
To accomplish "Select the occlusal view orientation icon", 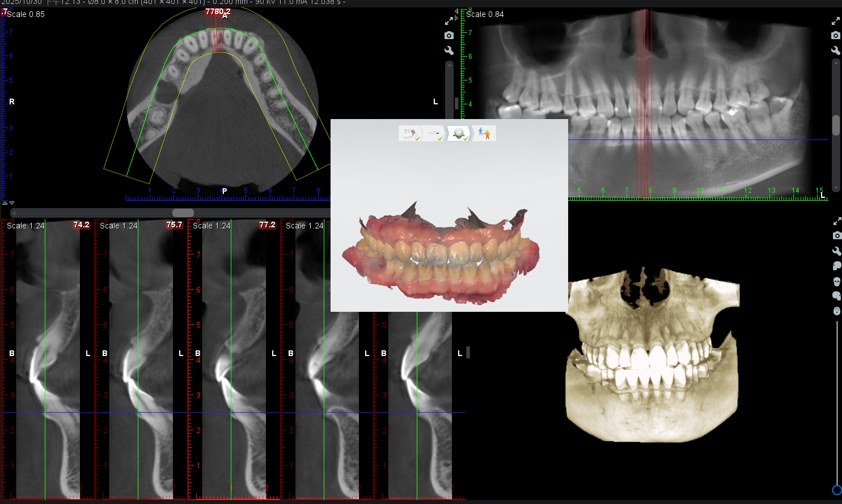I will click(x=837, y=311).
